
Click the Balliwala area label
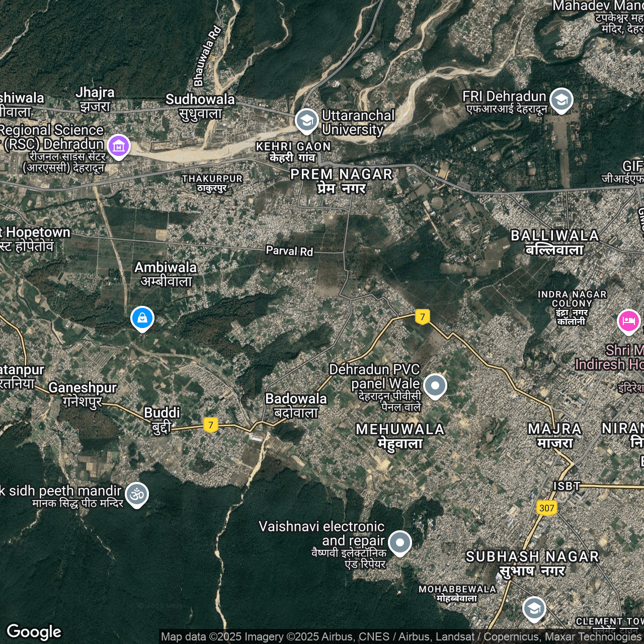554,242
